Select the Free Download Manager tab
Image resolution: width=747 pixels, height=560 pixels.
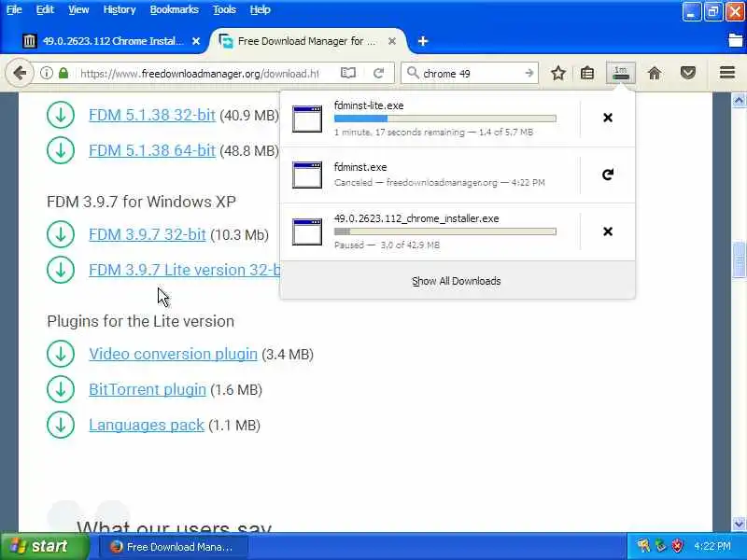(x=307, y=41)
